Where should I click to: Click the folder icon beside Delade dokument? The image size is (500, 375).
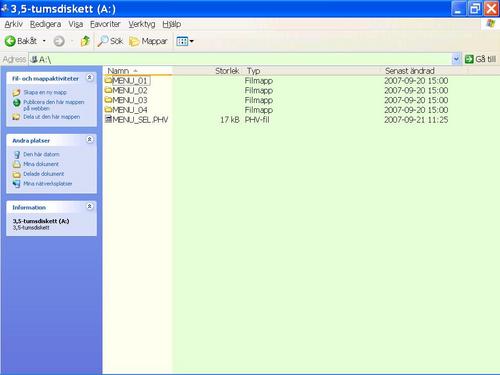16,174
